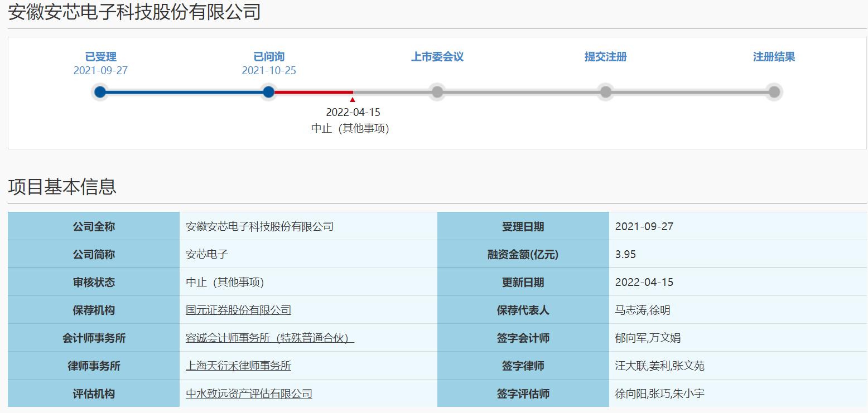The image size is (868, 413).
Task: Click the 审核状态 header cell
Action: coord(94,282)
